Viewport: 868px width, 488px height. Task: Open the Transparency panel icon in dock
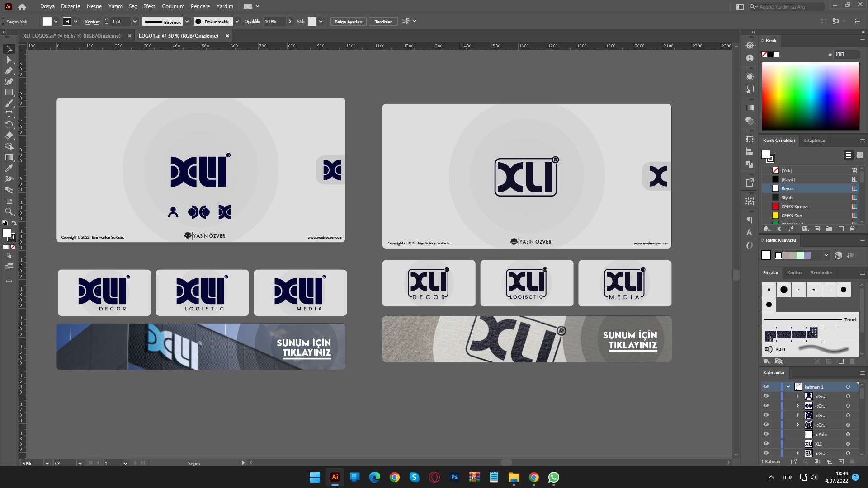click(750, 121)
